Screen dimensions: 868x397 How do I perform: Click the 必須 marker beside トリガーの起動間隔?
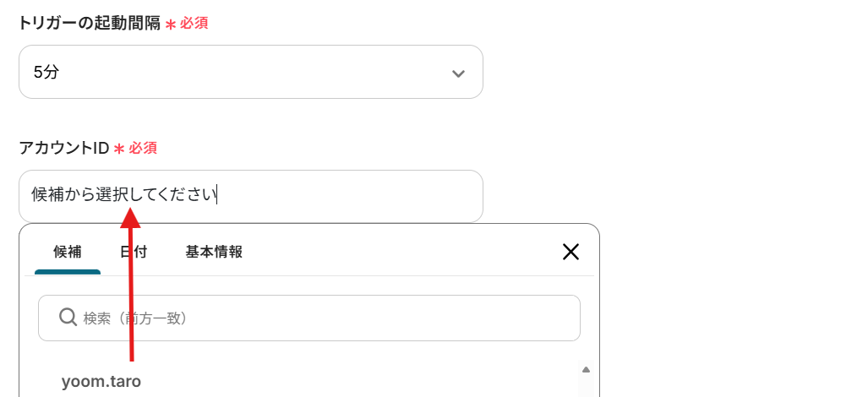click(194, 23)
